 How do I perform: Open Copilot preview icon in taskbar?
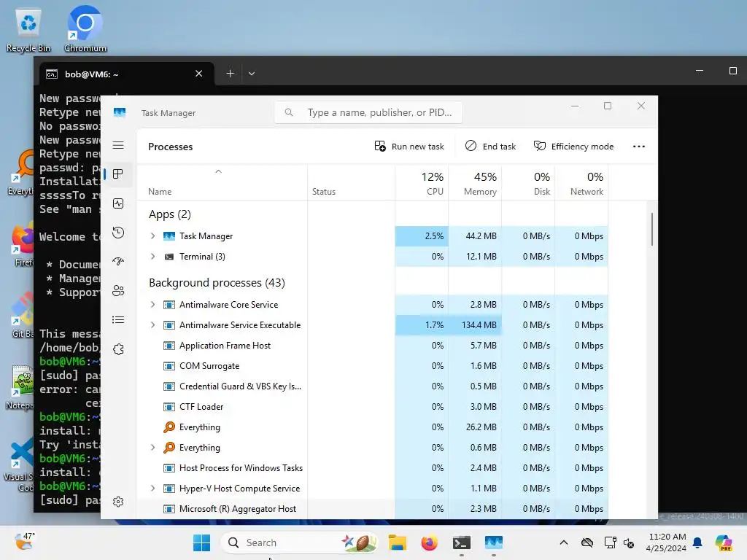(x=724, y=542)
